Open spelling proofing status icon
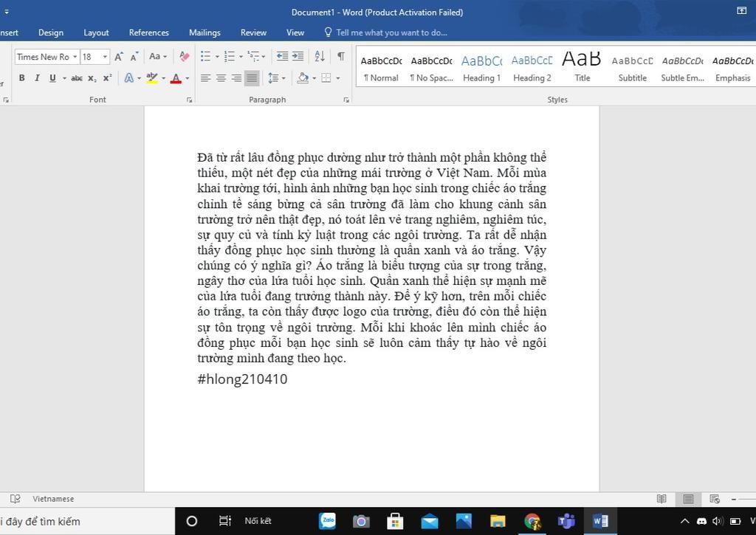The image size is (756, 535). (x=16, y=499)
